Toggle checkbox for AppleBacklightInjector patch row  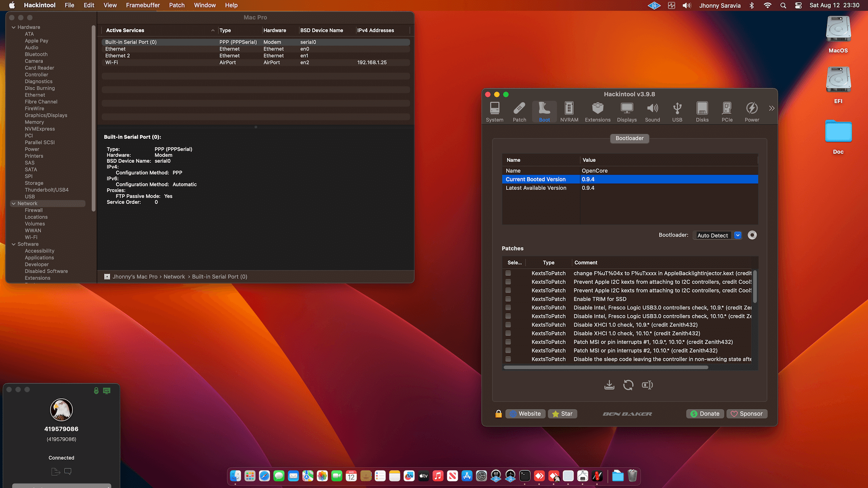click(x=508, y=273)
